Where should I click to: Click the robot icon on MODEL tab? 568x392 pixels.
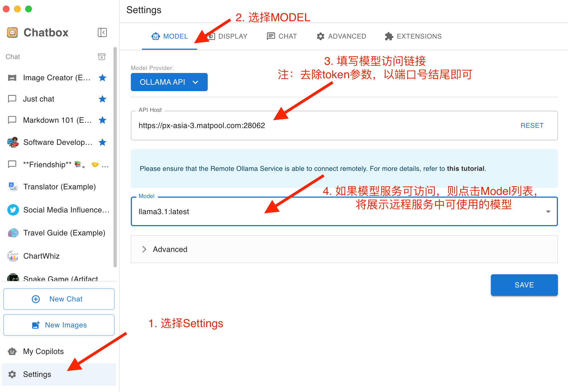[x=155, y=36]
